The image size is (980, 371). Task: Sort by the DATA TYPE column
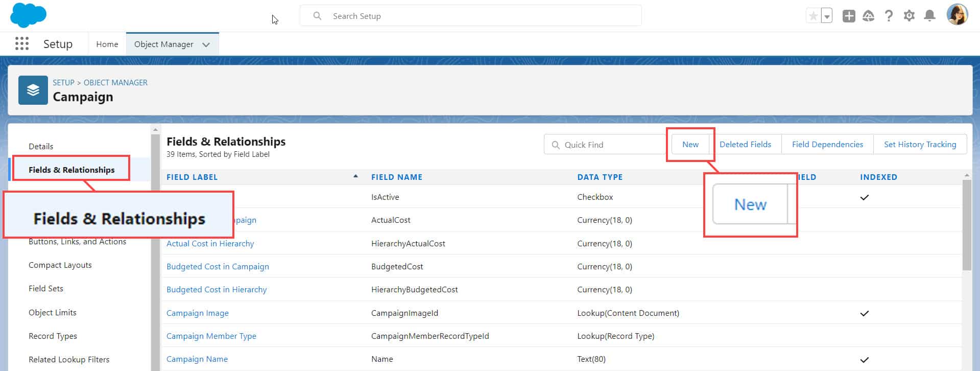600,177
